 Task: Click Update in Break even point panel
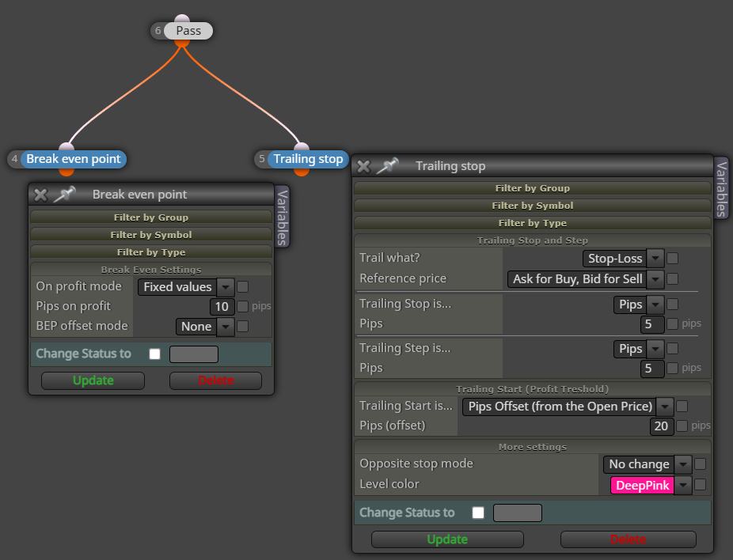tap(93, 380)
